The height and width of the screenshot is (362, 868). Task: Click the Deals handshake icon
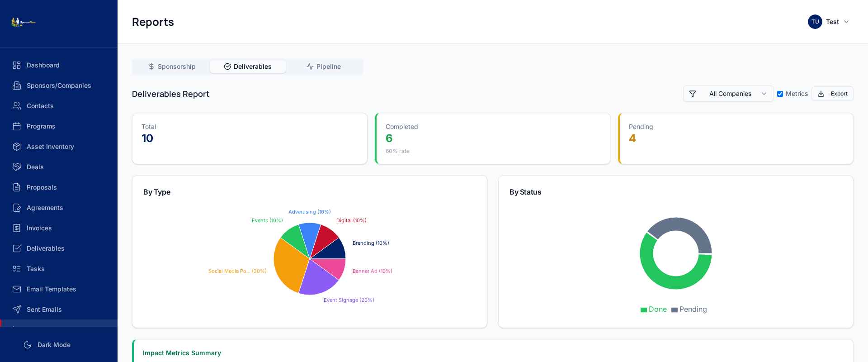(17, 167)
